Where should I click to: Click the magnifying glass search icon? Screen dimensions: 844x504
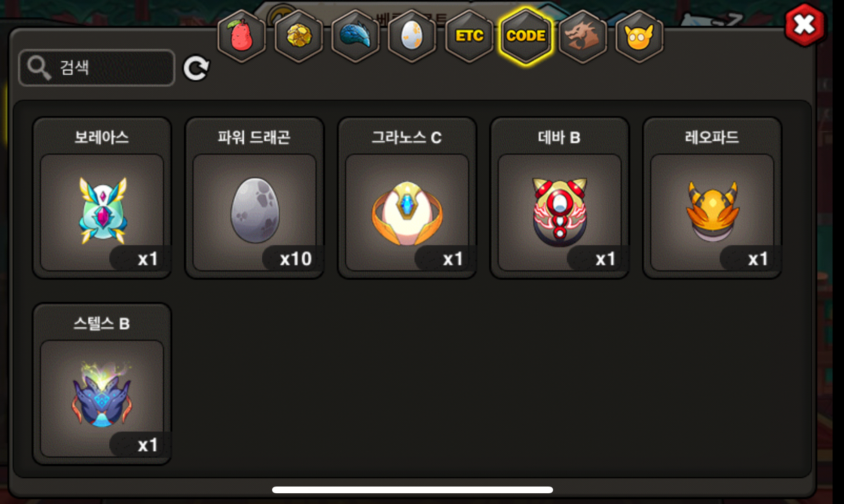39,68
